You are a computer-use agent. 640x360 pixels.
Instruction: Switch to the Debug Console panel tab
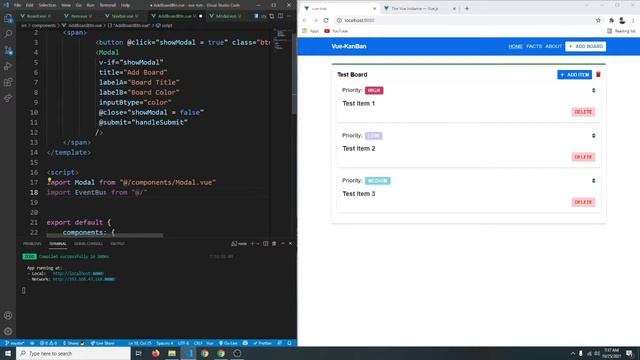coord(89,244)
